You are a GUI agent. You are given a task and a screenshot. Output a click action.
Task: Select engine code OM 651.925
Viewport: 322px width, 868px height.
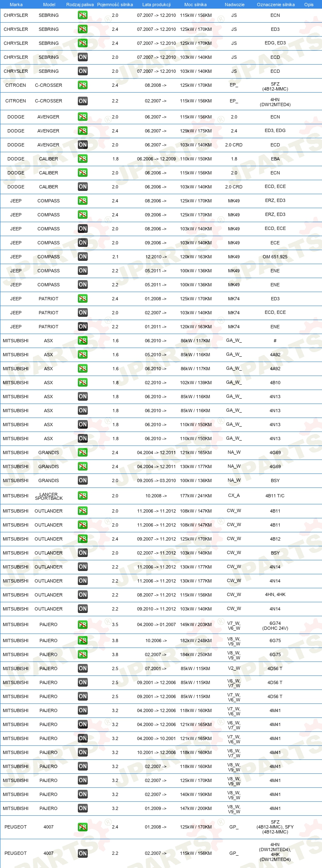point(275,257)
